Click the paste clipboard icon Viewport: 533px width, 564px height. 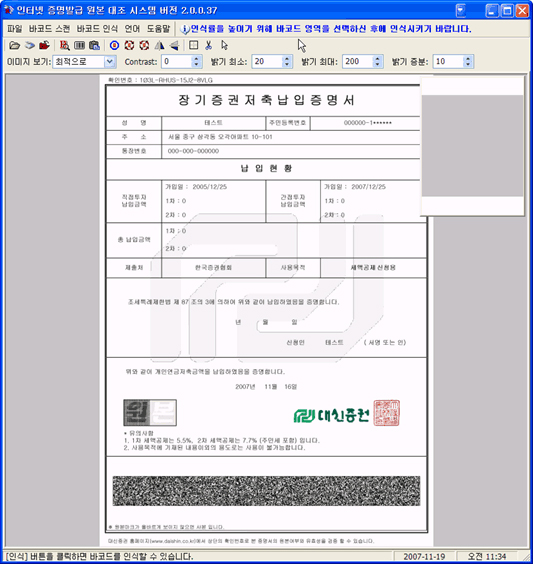pyautogui.click(x=94, y=45)
